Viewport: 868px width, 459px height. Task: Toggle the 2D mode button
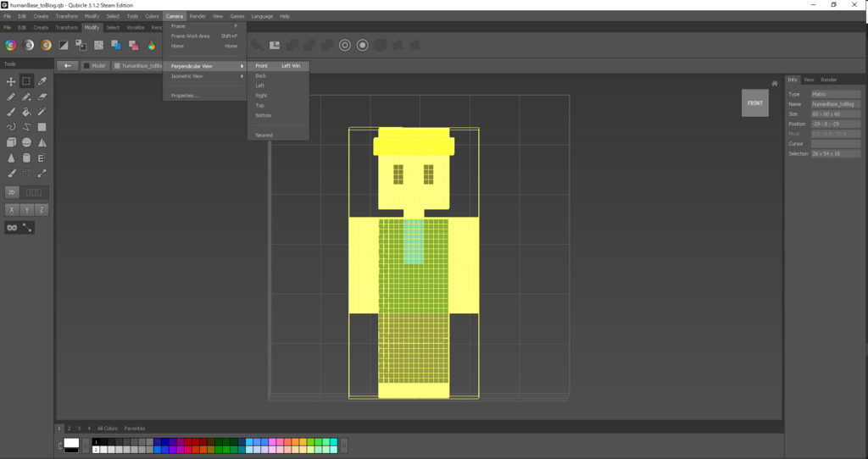coord(12,192)
